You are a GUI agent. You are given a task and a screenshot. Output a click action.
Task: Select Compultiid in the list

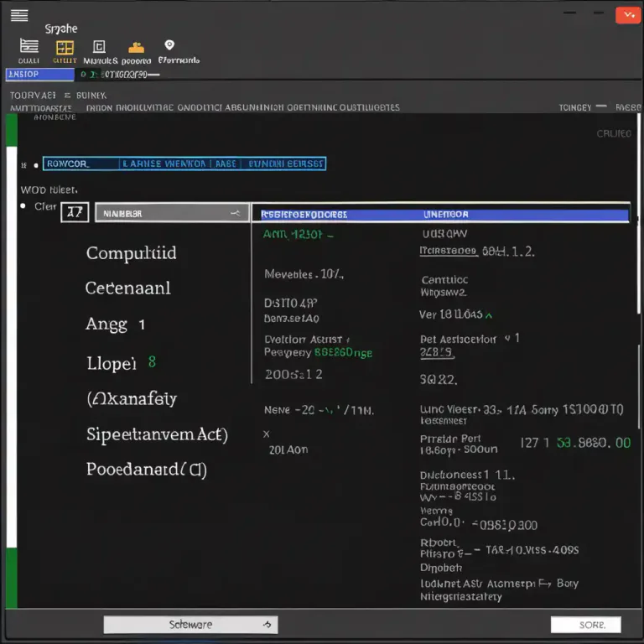pos(131,253)
